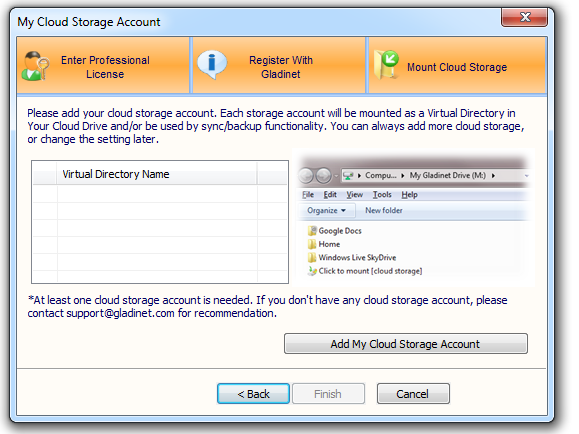
Task: Click the user-with-key license icon
Action: click(x=35, y=66)
